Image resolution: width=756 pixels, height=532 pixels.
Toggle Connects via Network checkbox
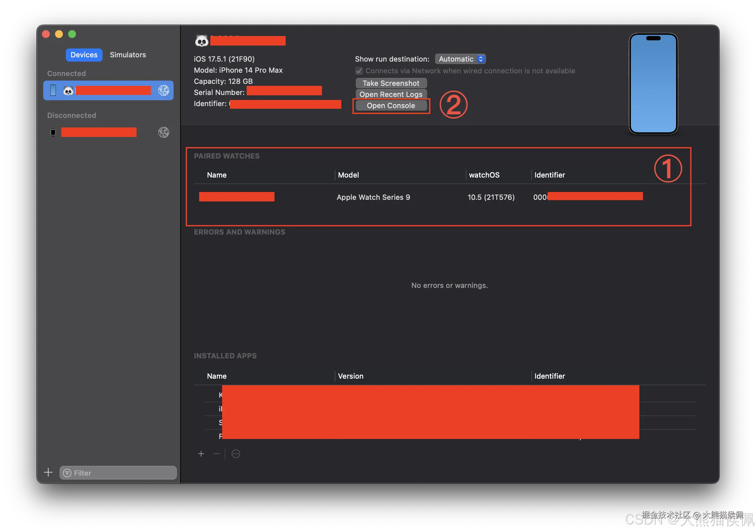point(359,71)
